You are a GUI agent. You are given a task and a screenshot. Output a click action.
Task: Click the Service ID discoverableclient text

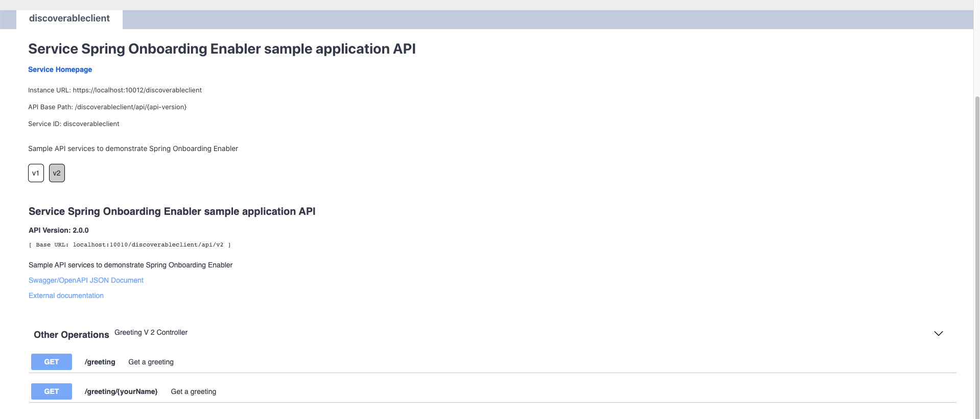click(74, 124)
